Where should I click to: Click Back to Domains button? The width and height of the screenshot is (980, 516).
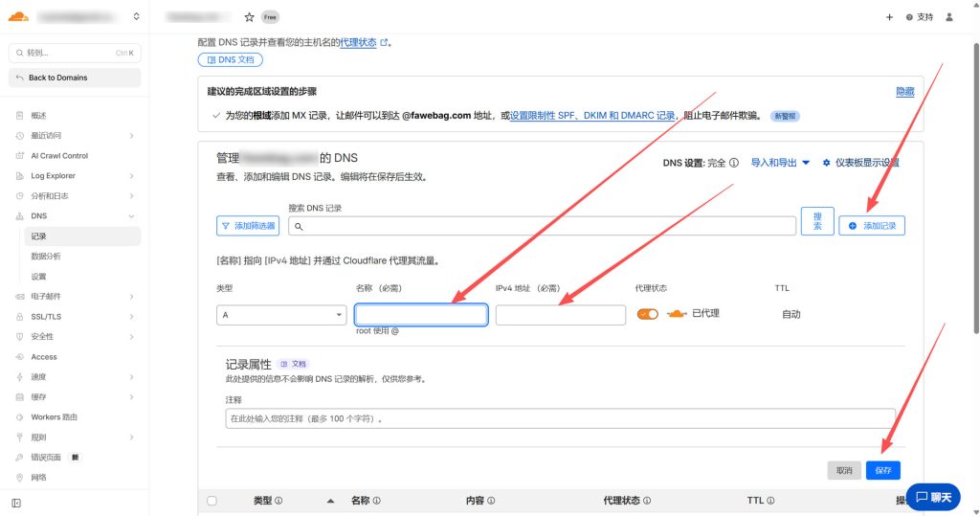[x=75, y=78]
